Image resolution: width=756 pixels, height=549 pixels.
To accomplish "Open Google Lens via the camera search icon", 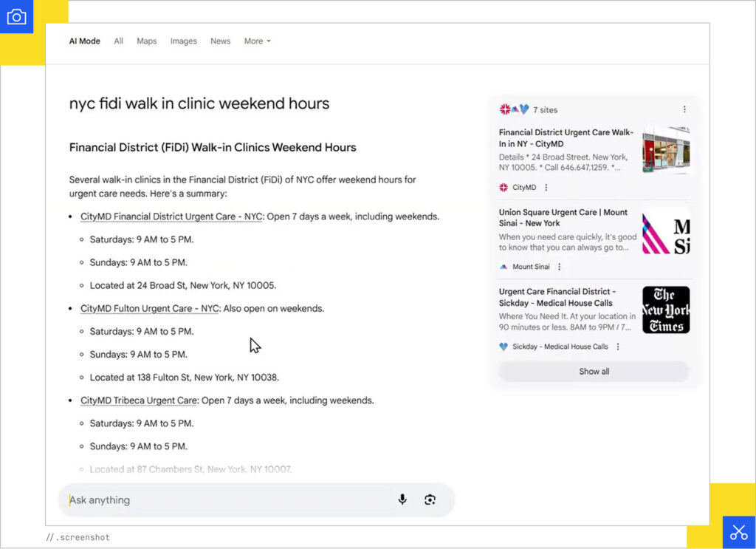I will pos(430,499).
